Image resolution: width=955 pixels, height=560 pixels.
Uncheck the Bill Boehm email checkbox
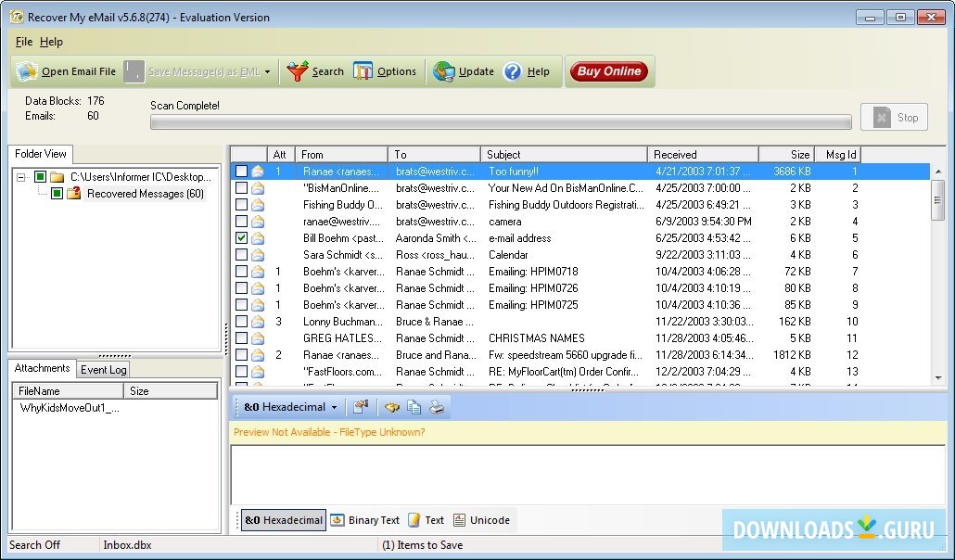pyautogui.click(x=241, y=238)
